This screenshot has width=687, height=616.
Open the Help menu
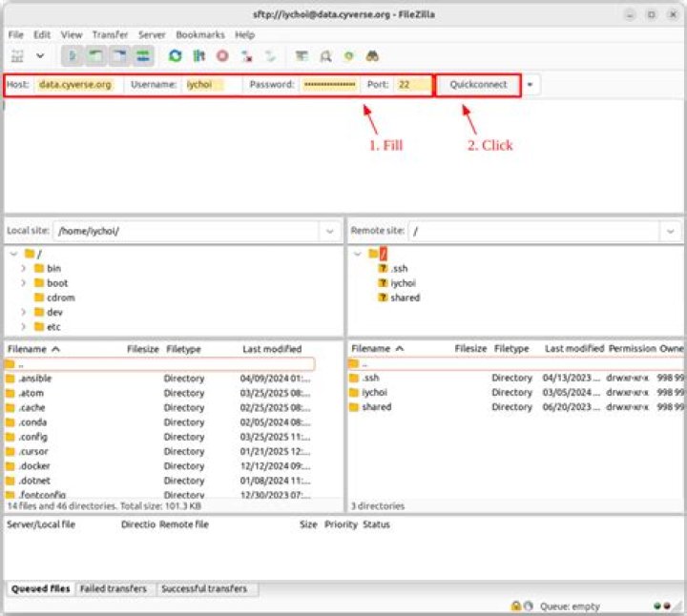pos(244,34)
